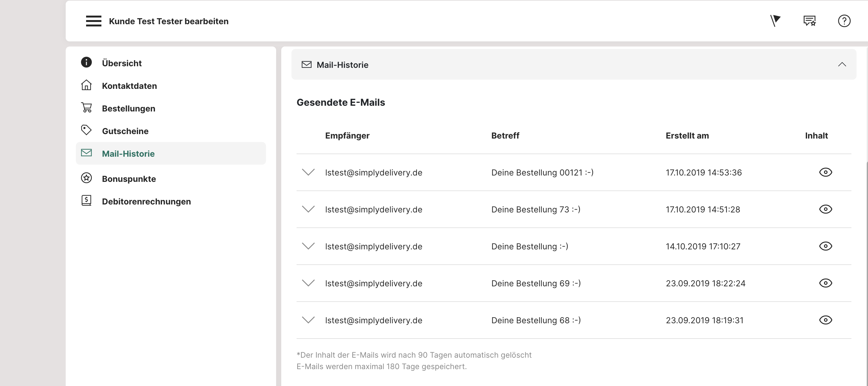Open the feedback chat-star icon

[x=809, y=21]
